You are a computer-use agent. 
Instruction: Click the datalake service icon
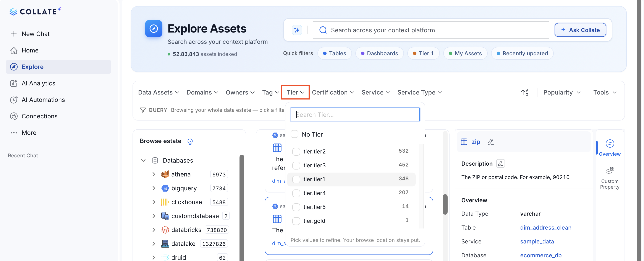pos(165,244)
